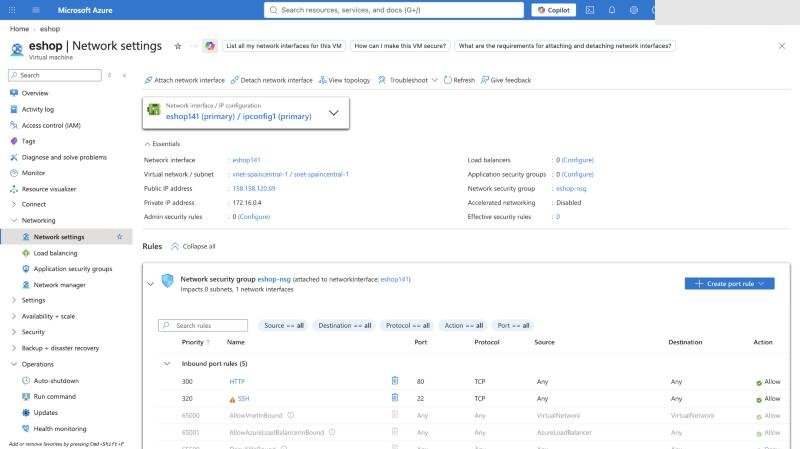Show info for AllowVnetInBound rule
Image resolution: width=800 pixels, height=449 pixels.
coord(290,415)
